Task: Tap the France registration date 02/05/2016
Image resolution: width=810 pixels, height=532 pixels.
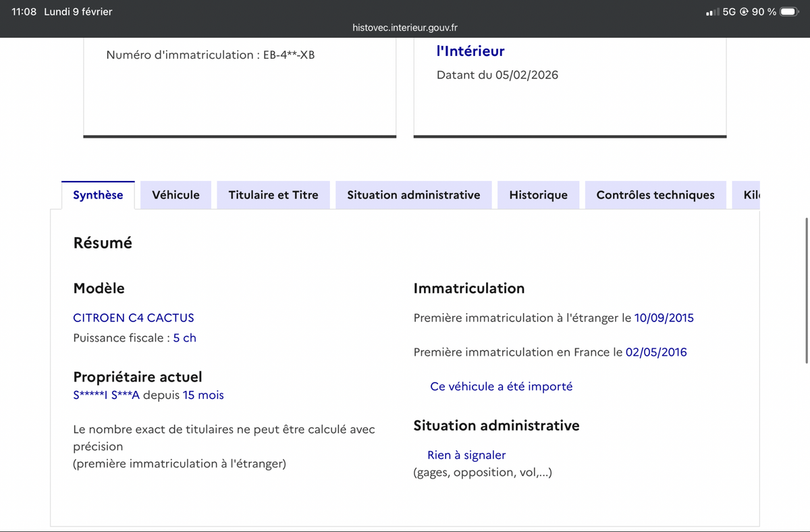Action: [x=656, y=352]
